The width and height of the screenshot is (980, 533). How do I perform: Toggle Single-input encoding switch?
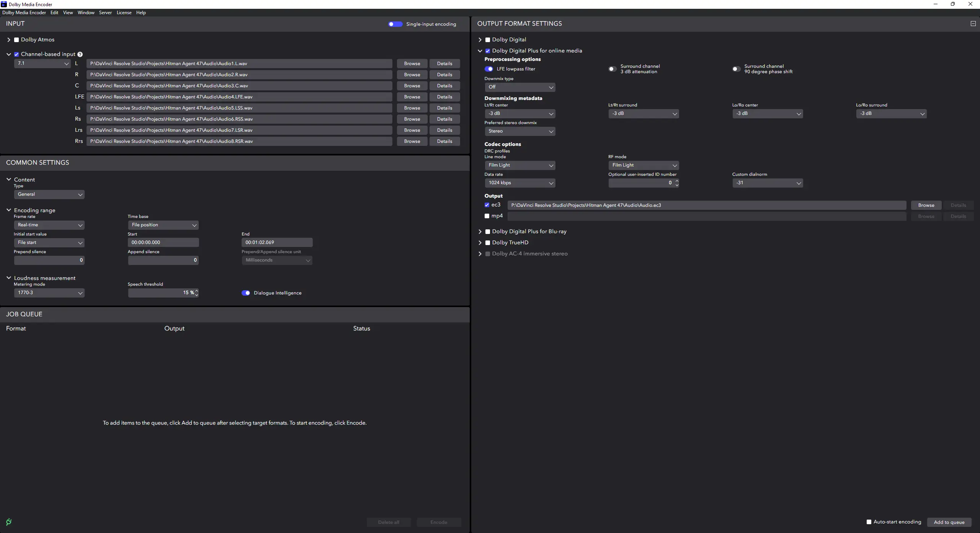(395, 24)
